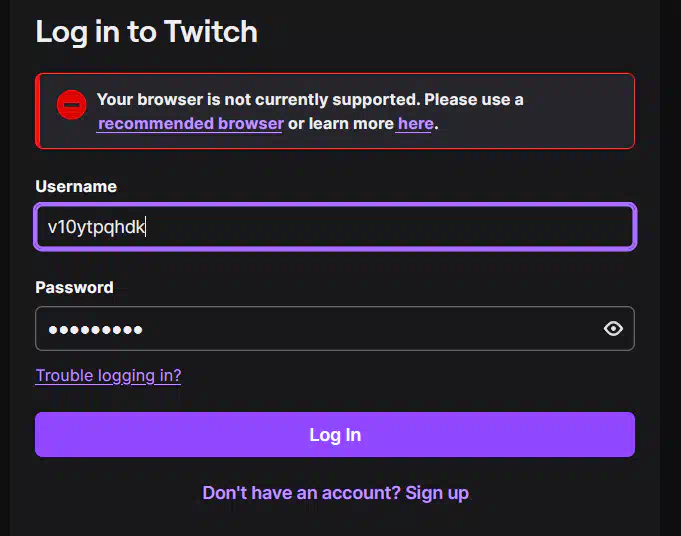
Task: Click the Sign up link
Action: (437, 493)
